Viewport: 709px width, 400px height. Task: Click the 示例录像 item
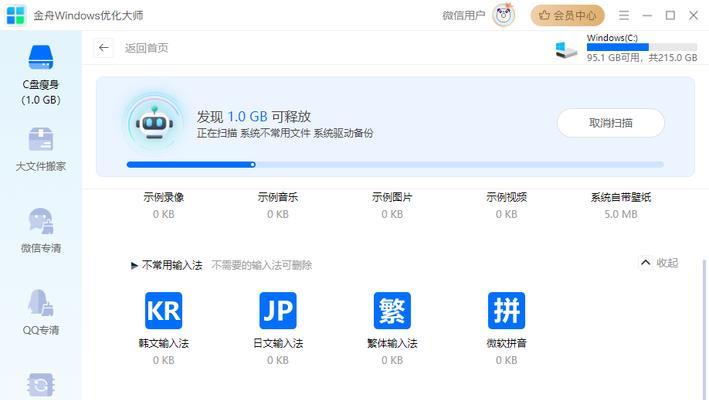point(164,205)
